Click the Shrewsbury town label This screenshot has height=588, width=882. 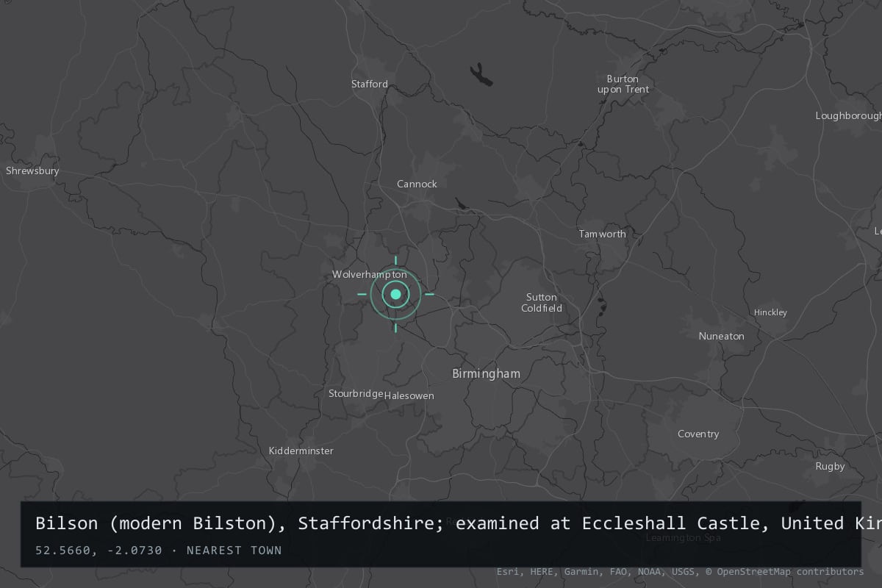point(32,171)
